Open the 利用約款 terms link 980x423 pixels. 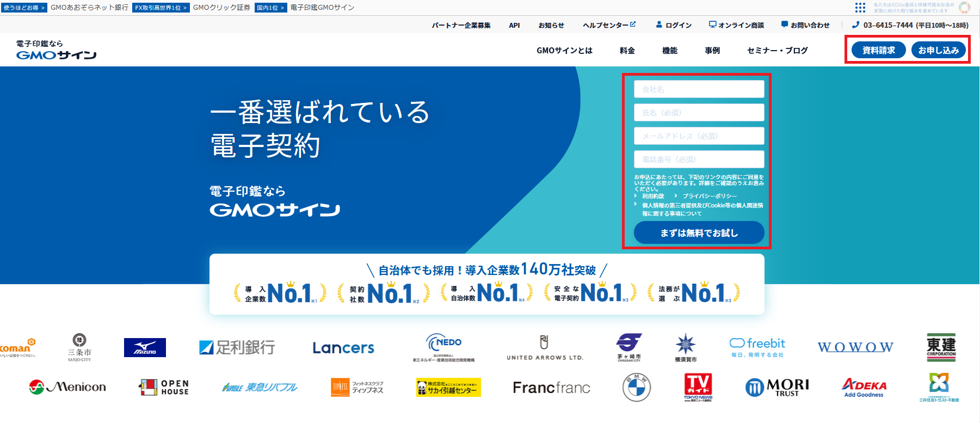653,196
